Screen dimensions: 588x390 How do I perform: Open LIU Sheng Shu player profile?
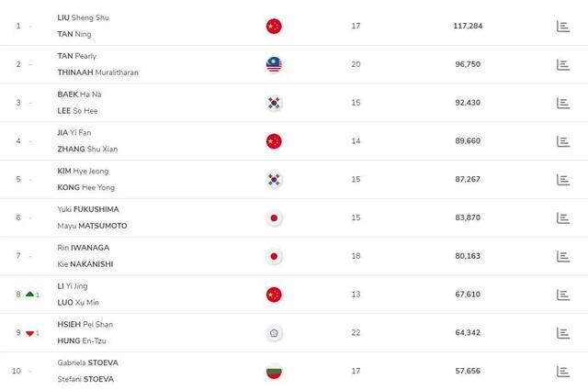click(x=83, y=17)
